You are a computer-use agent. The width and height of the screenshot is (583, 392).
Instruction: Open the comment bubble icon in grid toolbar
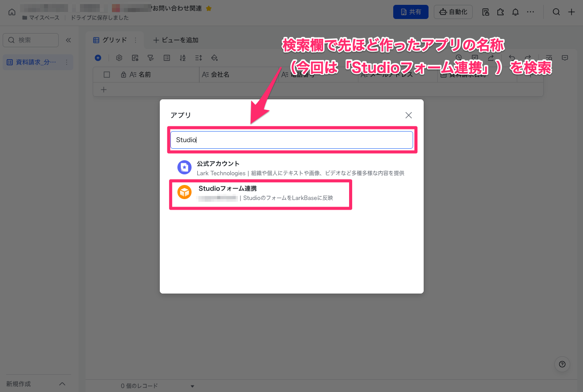coord(564,58)
